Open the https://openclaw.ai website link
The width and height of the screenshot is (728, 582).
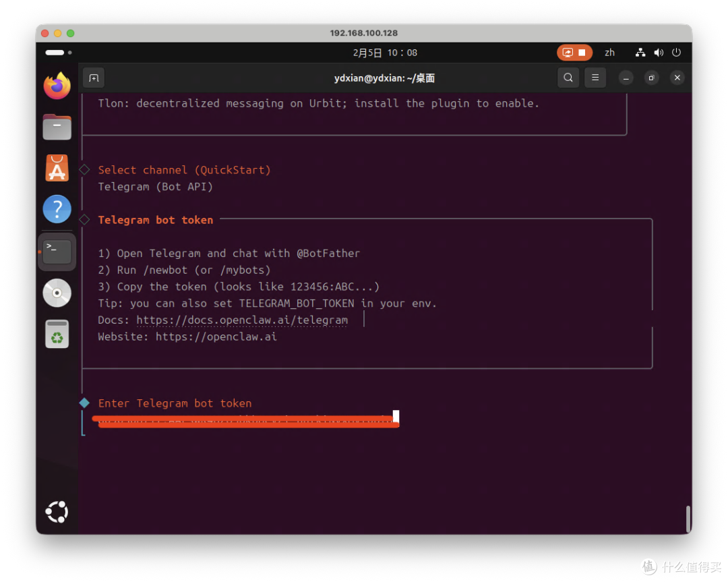(216, 337)
